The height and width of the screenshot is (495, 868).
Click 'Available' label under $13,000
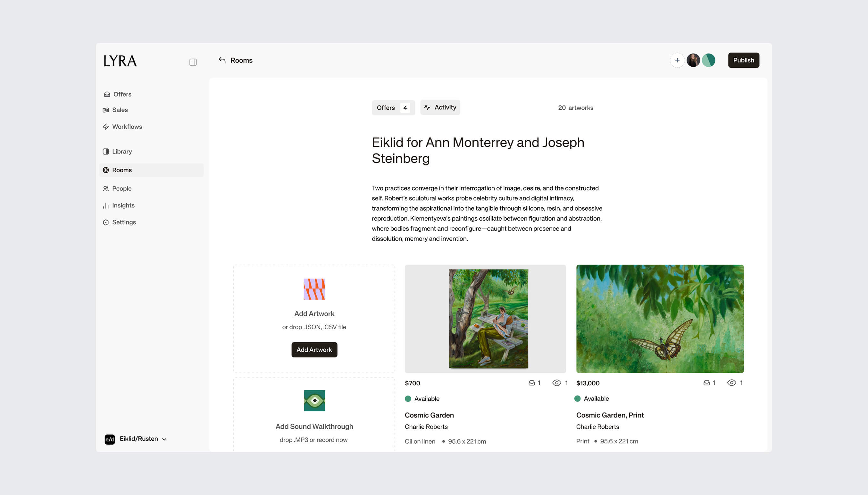point(596,399)
